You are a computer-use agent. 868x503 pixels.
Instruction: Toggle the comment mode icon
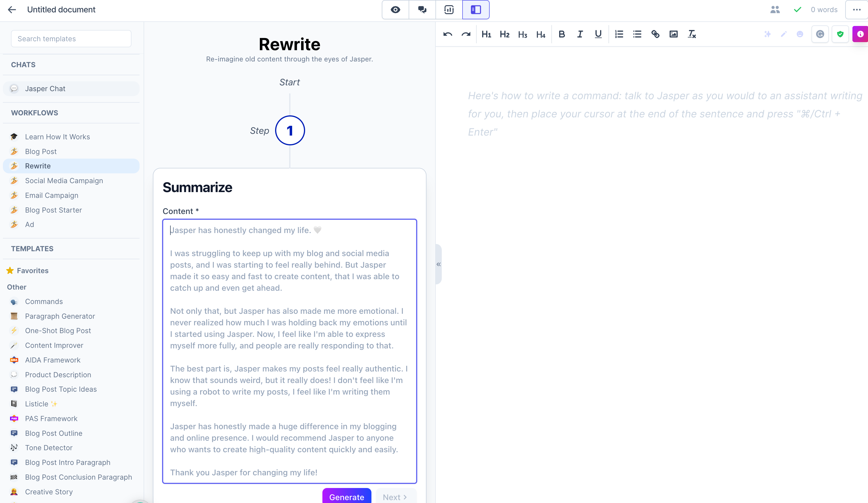tap(422, 10)
